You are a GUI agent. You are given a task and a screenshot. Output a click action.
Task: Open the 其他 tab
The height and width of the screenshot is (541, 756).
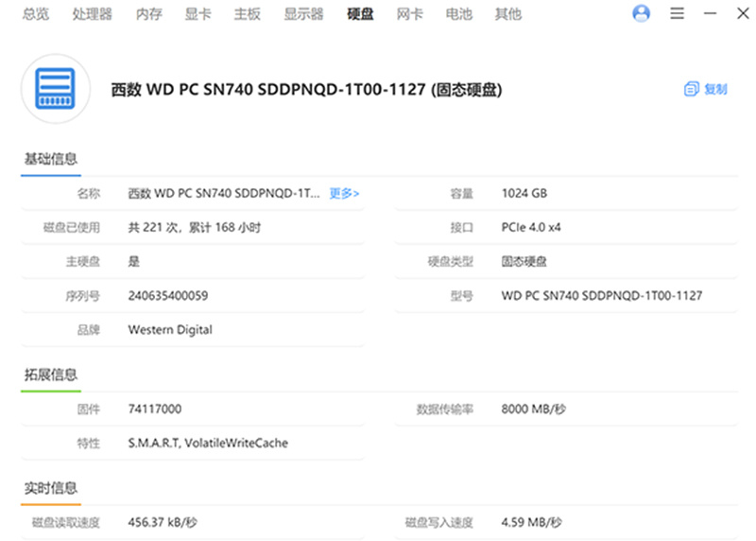[508, 14]
